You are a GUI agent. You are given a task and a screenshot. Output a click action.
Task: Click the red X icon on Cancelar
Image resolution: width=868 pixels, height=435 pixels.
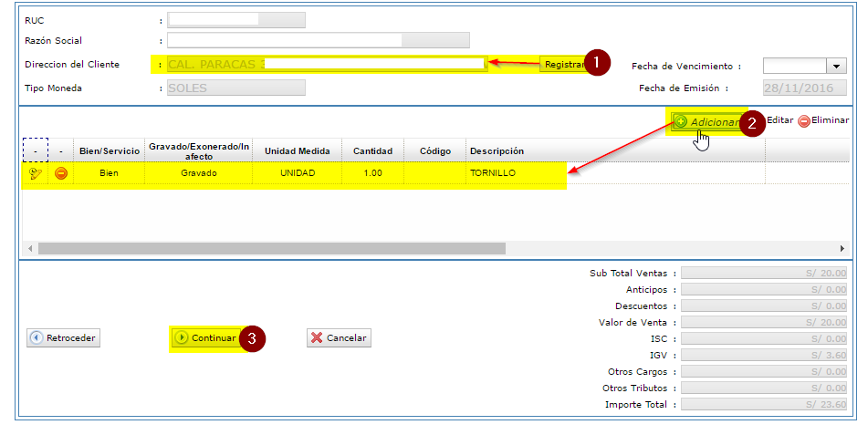coord(317,338)
